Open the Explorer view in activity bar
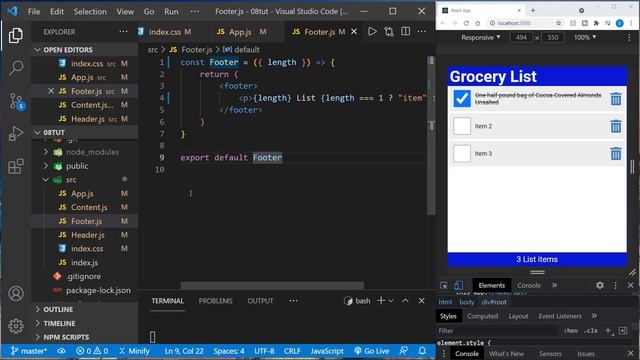Image resolution: width=640 pixels, height=360 pixels. pyautogui.click(x=16, y=36)
